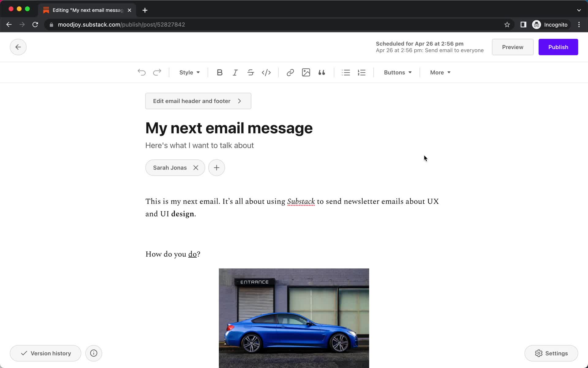Open the post info icon
Image resolution: width=588 pixels, height=368 pixels.
click(94, 353)
